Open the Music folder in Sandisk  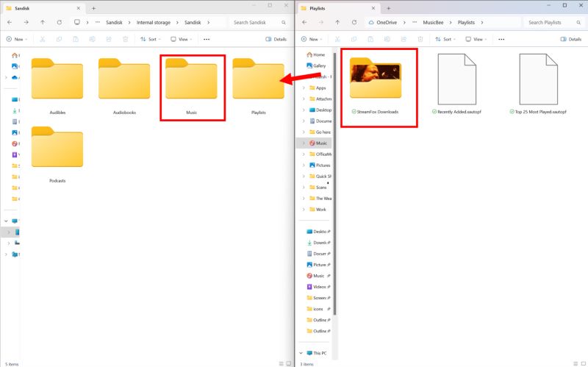click(x=191, y=87)
